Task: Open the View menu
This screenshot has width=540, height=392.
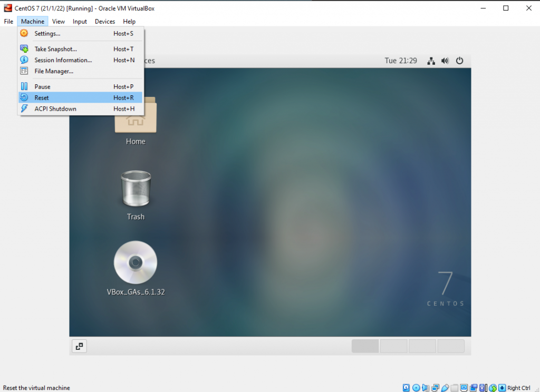Action: (58, 21)
